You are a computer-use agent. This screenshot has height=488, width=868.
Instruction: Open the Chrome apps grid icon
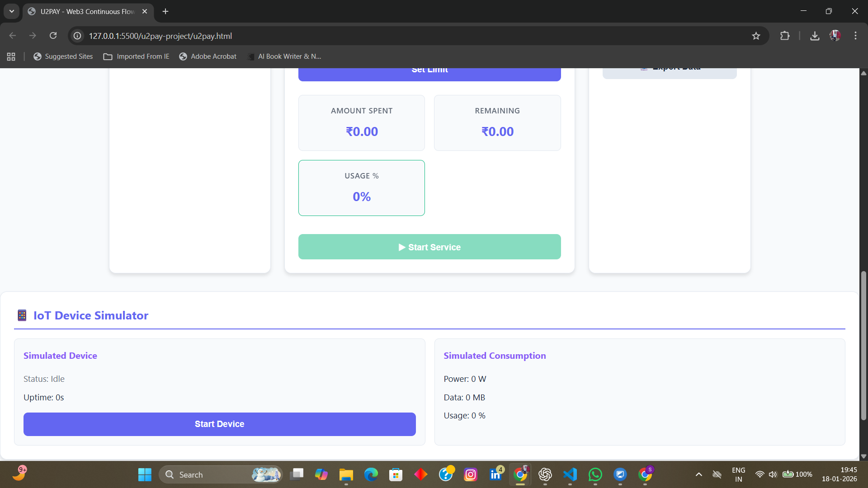(11, 56)
